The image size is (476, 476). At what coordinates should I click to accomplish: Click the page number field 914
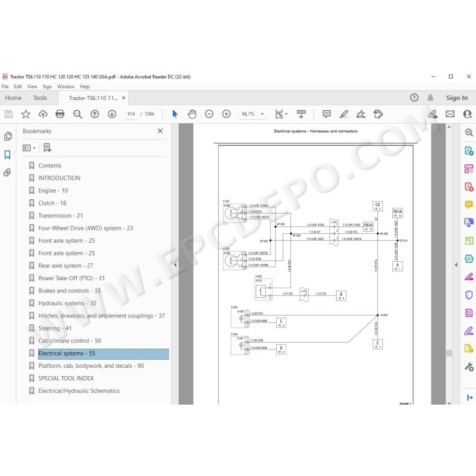point(131,114)
